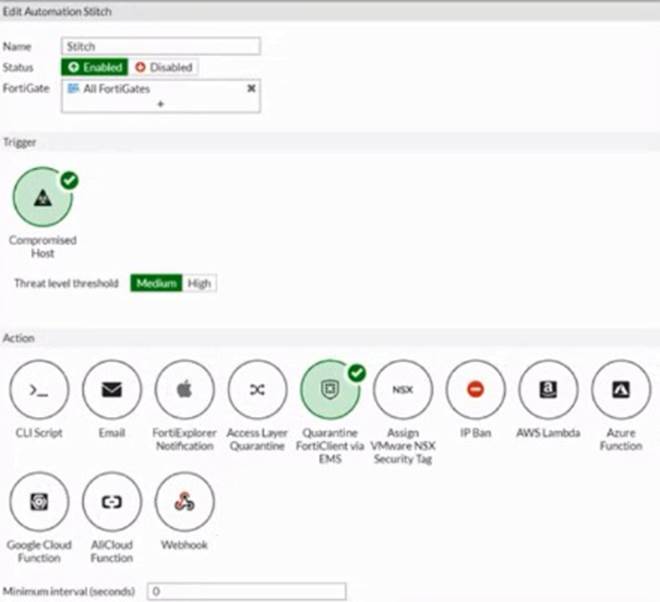Choose the IP Ban action

click(476, 390)
